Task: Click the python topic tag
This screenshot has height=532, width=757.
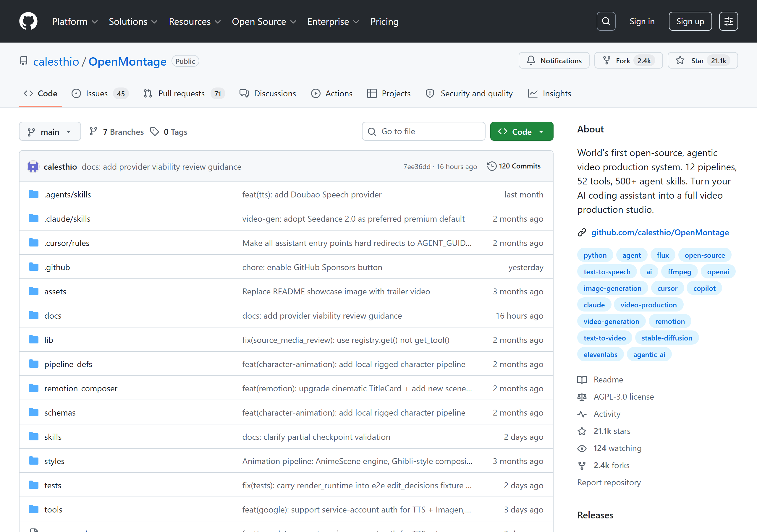Action: coord(595,255)
